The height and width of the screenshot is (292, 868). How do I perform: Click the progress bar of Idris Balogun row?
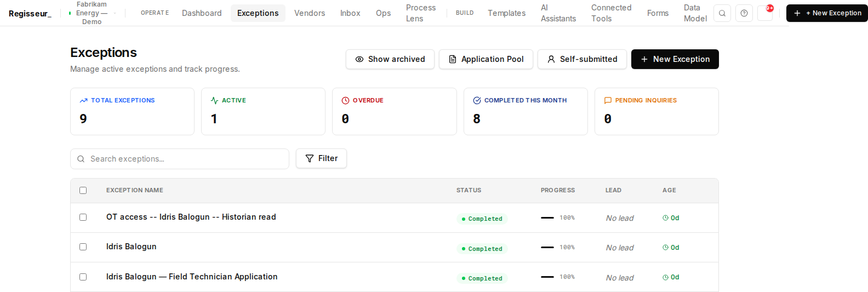[x=547, y=248]
